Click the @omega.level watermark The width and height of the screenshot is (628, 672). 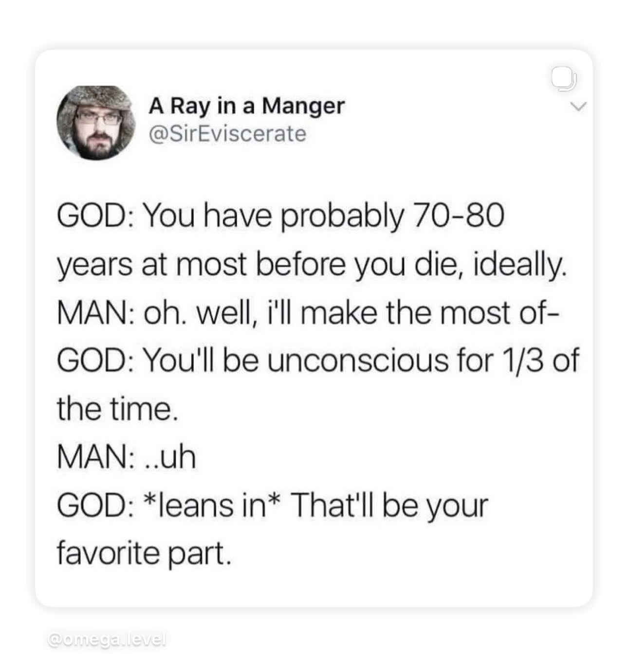point(107,639)
